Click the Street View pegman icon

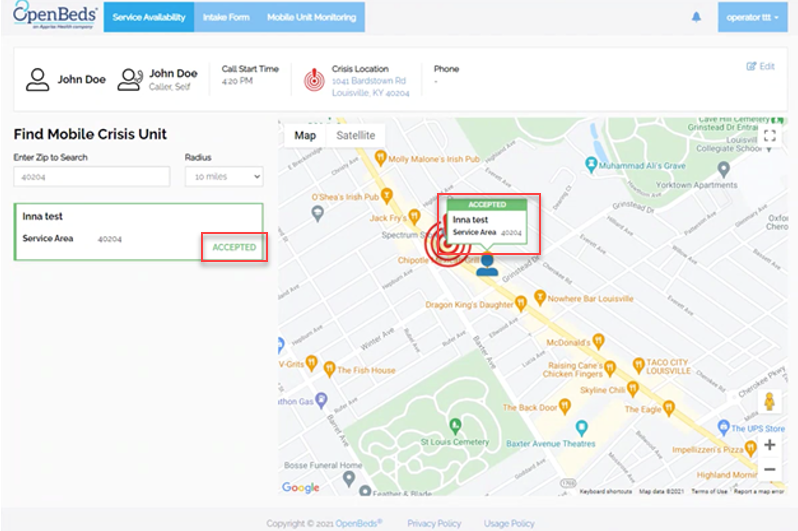pos(769,402)
